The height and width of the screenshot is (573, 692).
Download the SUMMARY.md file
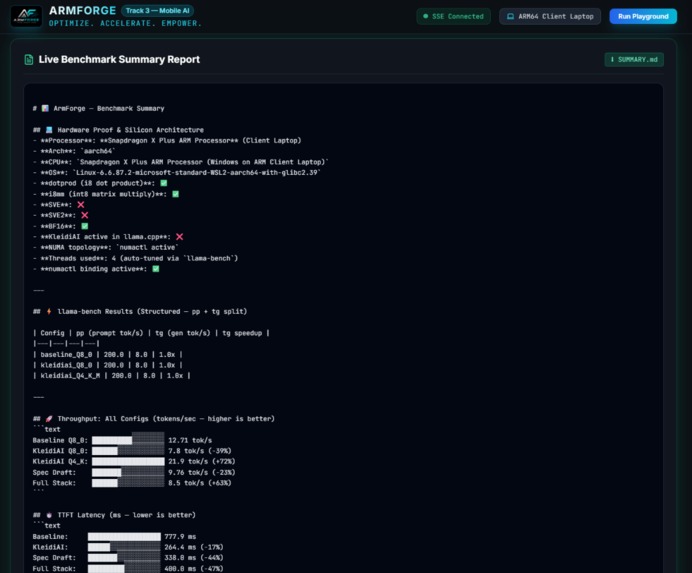pyautogui.click(x=634, y=60)
